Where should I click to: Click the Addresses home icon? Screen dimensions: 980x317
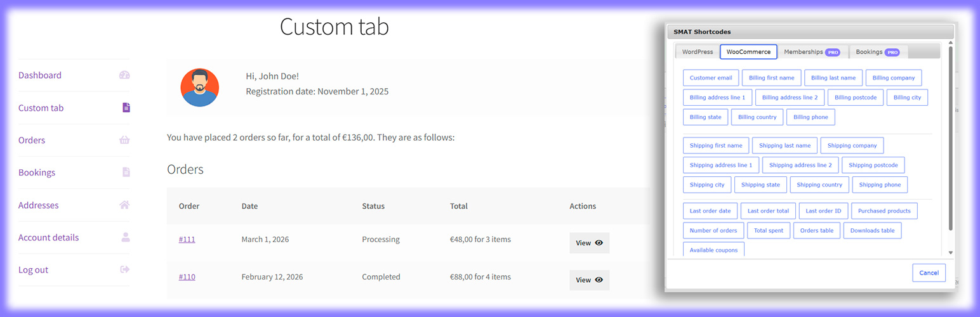124,205
